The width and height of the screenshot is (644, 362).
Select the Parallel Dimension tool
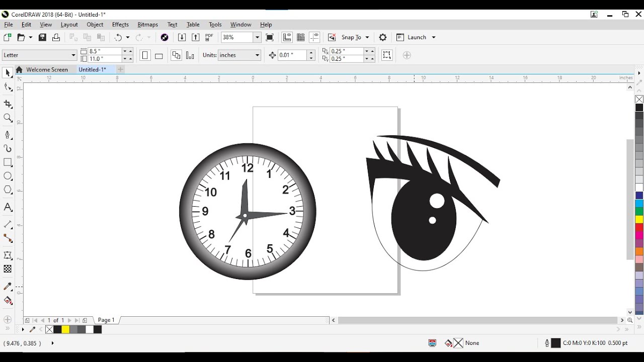pyautogui.click(x=8, y=224)
